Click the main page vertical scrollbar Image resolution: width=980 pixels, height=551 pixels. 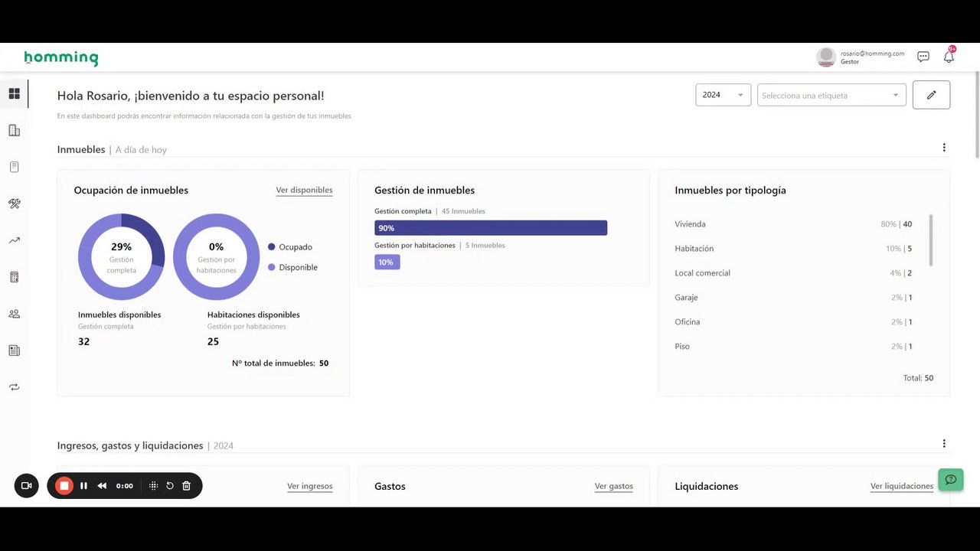pyautogui.click(x=976, y=115)
